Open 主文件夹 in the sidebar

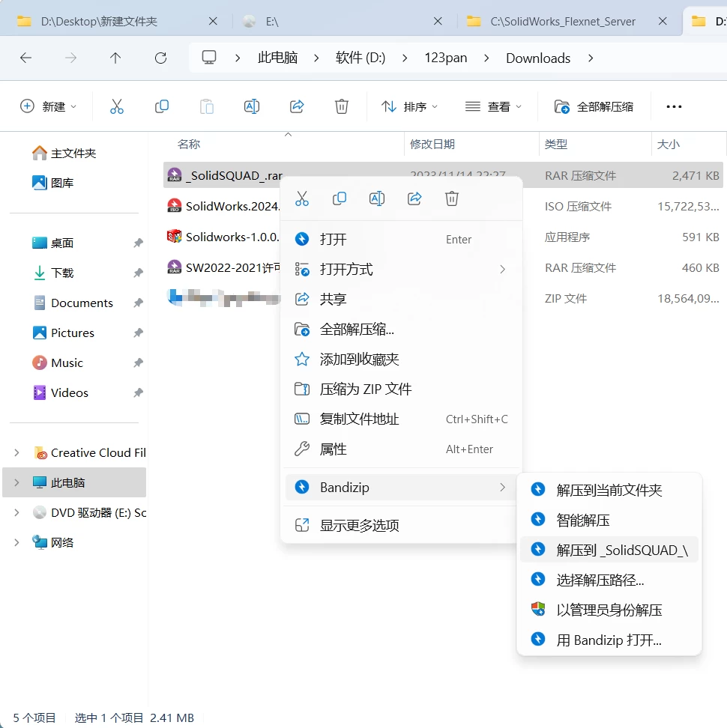click(x=64, y=154)
